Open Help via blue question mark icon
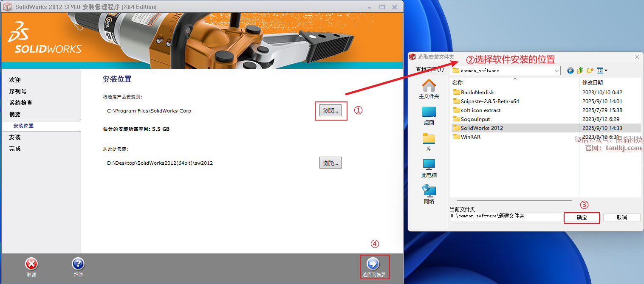644x284 pixels. 78,264
